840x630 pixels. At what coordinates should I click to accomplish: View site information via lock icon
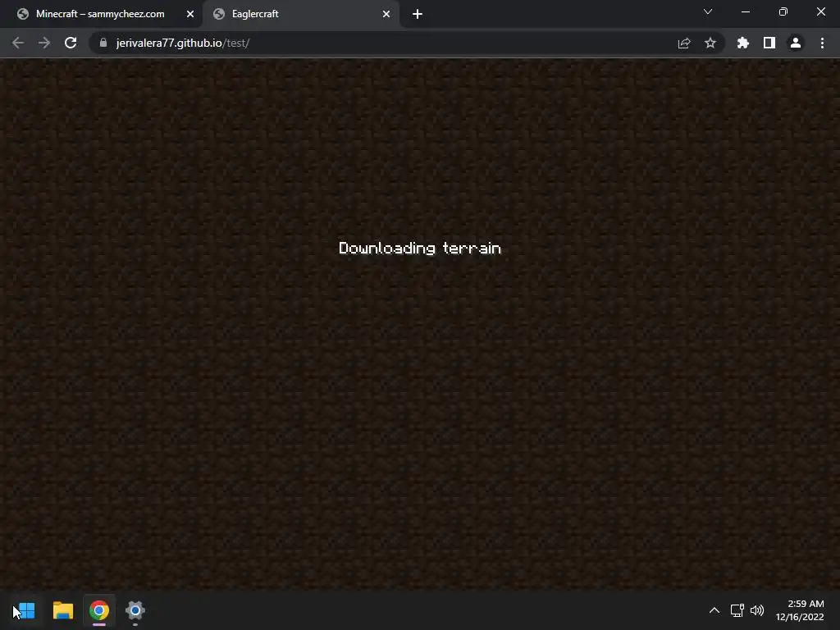pos(103,43)
